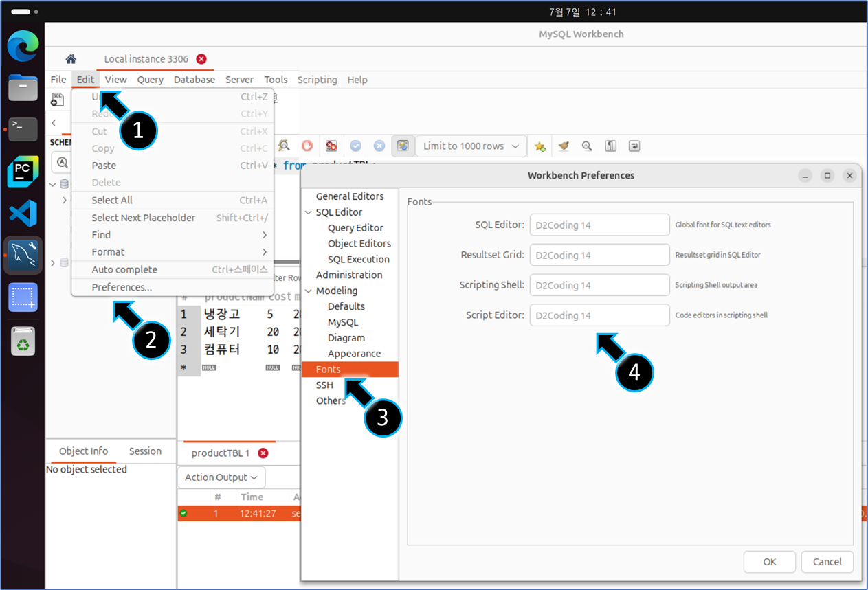Open the View menu

(115, 80)
